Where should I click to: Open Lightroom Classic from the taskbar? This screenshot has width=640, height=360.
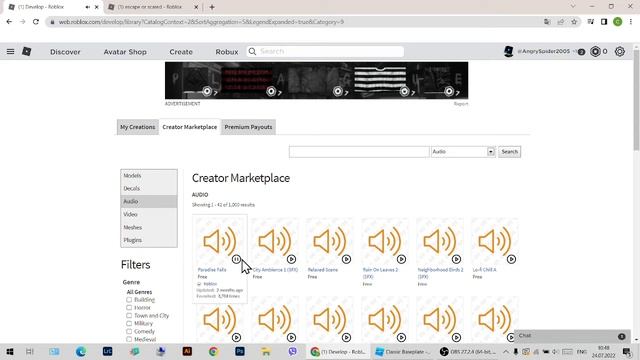(x=107, y=351)
